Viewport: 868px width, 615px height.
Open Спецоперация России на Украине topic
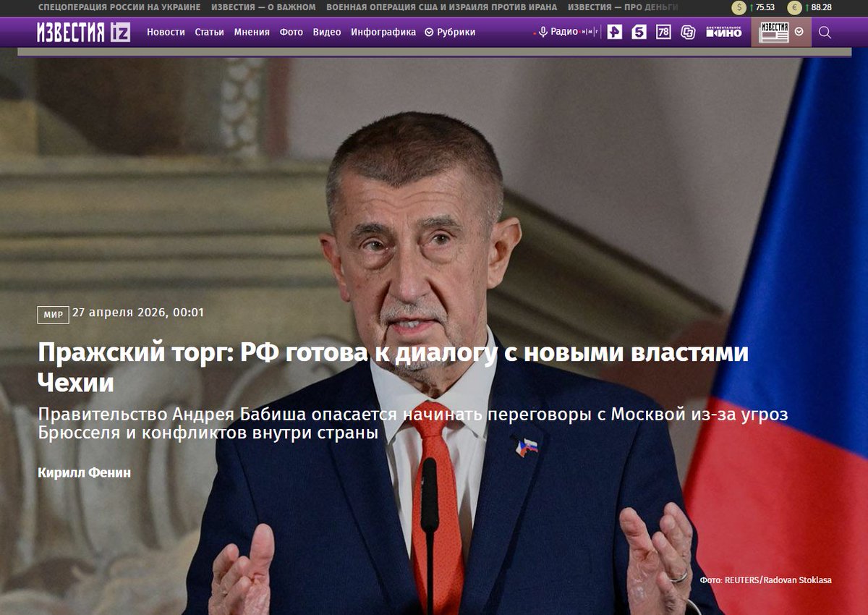click(x=119, y=7)
